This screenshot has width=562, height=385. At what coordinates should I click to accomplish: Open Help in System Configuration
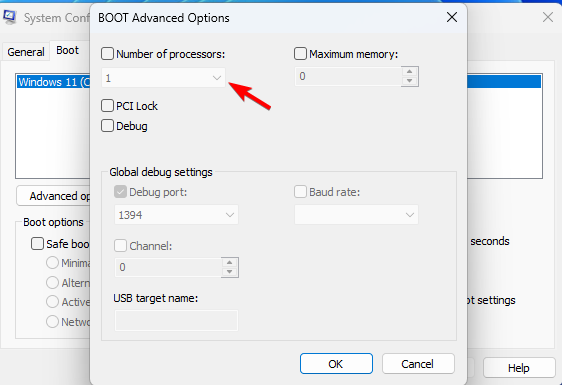pyautogui.click(x=519, y=368)
